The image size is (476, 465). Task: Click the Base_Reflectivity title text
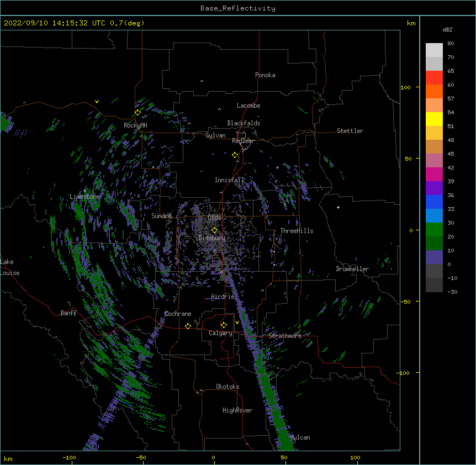pos(238,8)
